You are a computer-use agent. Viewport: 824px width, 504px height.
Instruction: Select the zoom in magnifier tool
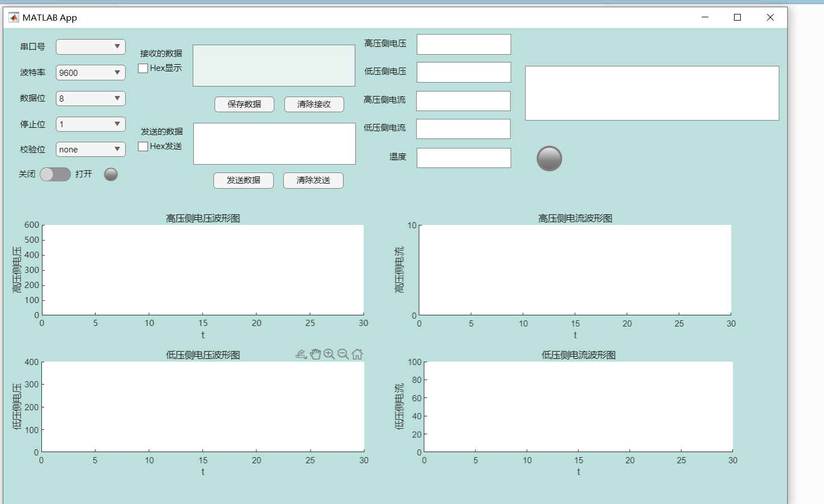click(x=329, y=354)
